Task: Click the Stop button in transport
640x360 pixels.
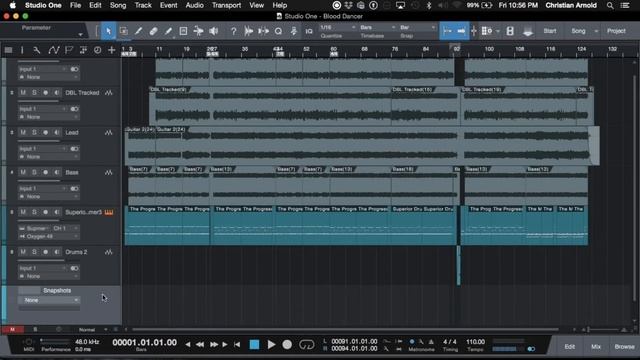Action: (x=254, y=344)
